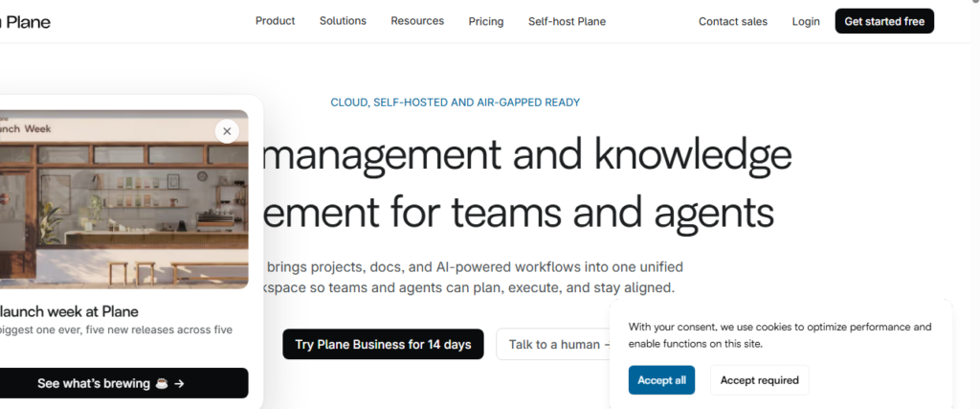Click the Login link
This screenshot has width=980, height=409.
pyautogui.click(x=806, y=21)
